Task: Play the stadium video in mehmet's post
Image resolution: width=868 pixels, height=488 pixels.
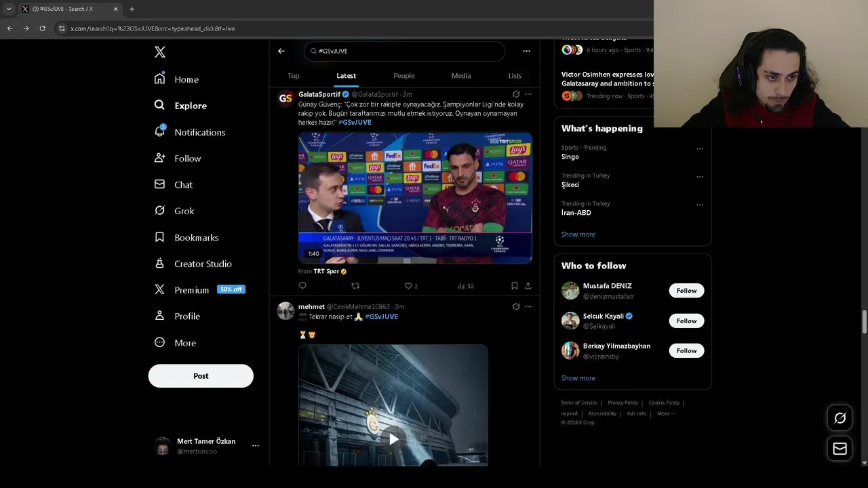Action: [x=393, y=439]
